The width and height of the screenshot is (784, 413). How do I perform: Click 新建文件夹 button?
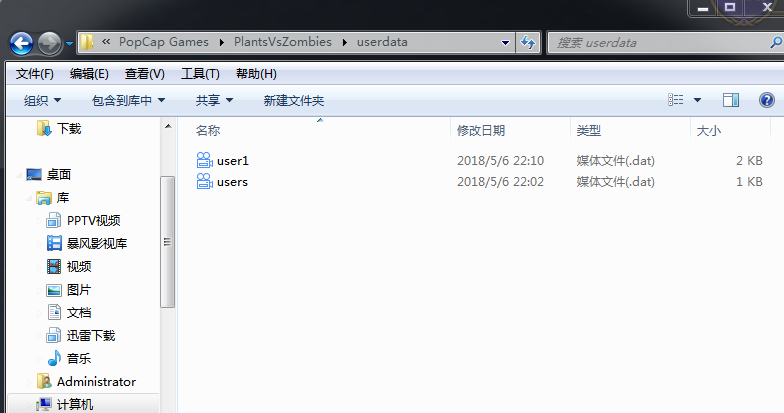pyautogui.click(x=294, y=100)
